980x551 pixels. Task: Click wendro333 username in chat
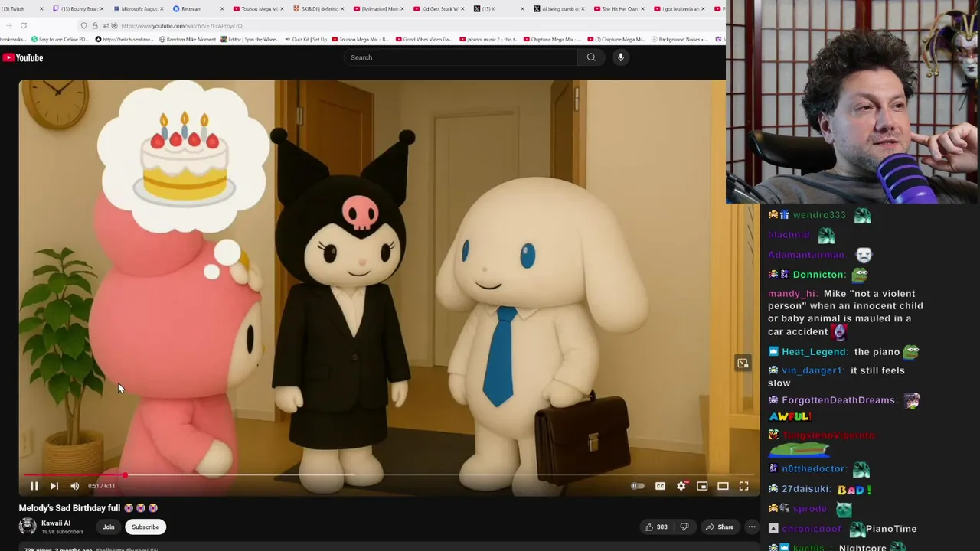point(820,215)
